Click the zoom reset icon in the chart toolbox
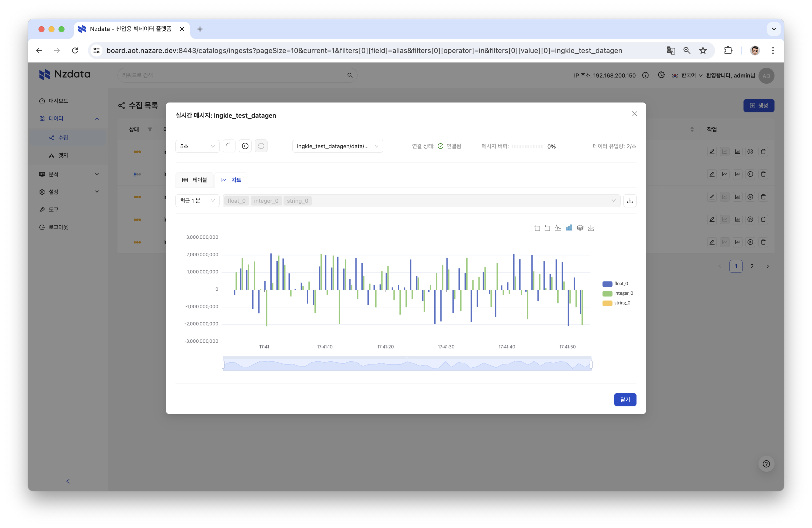 [x=547, y=228]
